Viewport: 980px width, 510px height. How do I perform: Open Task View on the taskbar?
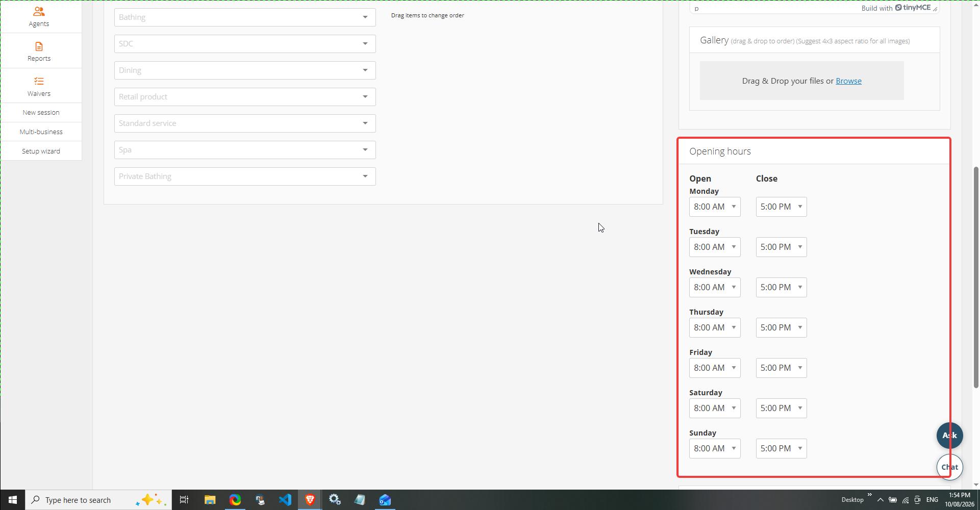click(184, 500)
